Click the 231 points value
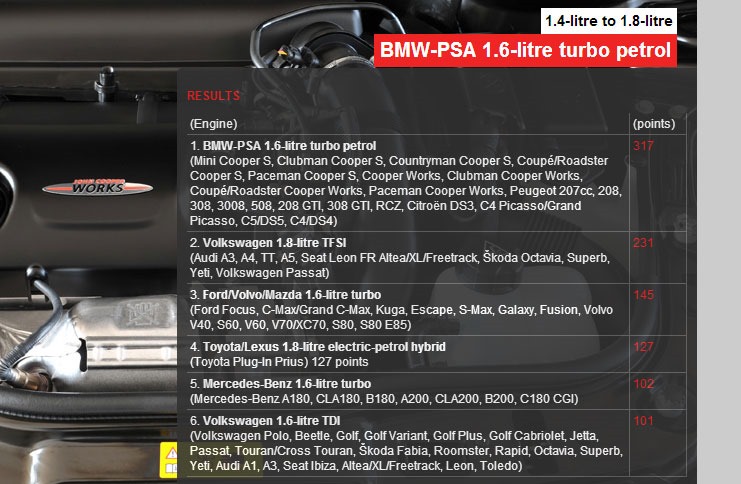 coord(643,243)
